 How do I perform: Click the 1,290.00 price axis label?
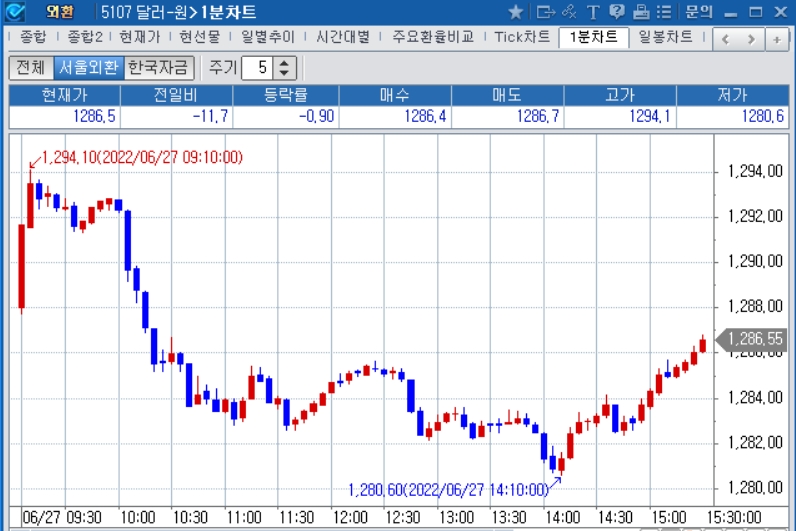(x=755, y=261)
